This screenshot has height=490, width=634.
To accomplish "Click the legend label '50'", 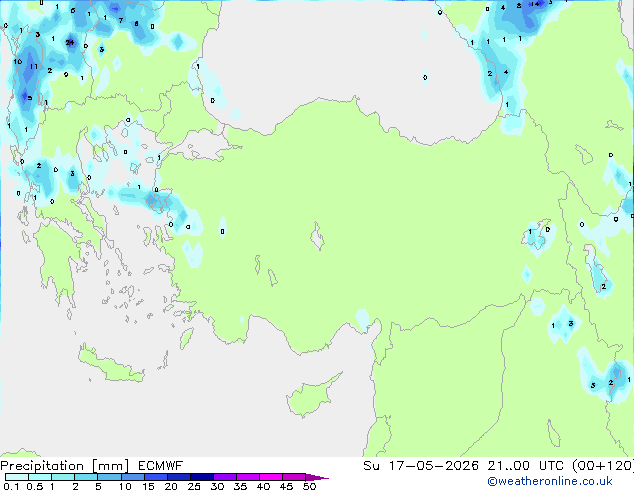I will pos(309,486).
